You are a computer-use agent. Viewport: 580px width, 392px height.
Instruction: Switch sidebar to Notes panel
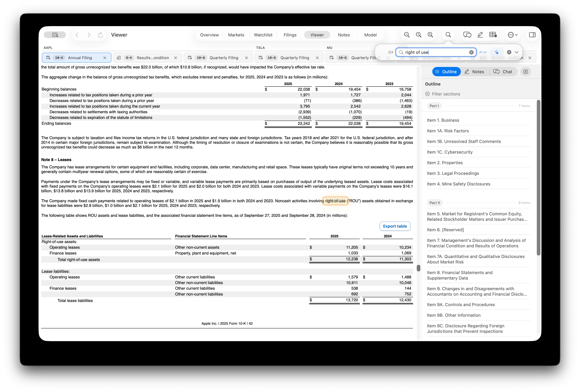474,72
